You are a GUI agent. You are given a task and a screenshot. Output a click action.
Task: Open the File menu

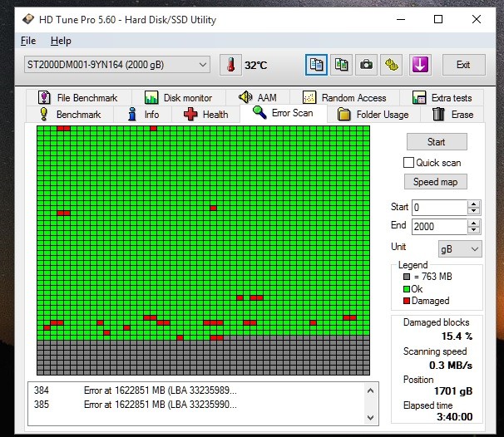click(28, 41)
